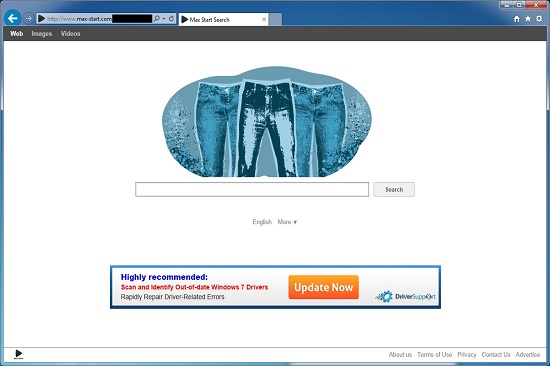Screen dimensions: 550x366
Task: Open the browser home icon
Action: click(517, 19)
